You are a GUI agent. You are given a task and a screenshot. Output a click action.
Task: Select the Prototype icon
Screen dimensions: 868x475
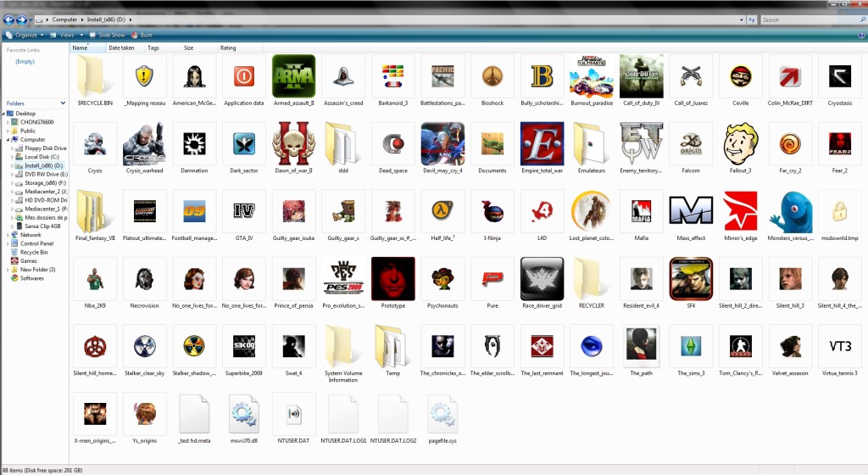point(393,279)
